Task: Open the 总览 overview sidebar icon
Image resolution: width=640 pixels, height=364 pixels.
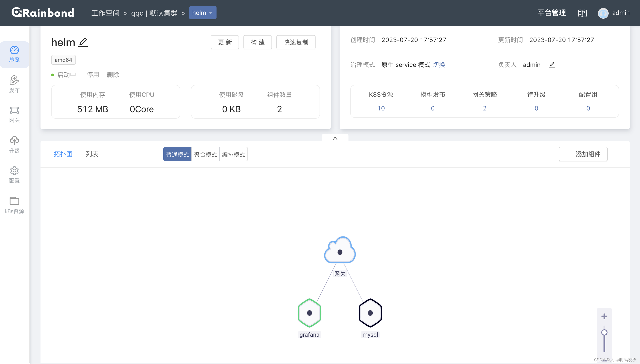Action: click(x=14, y=50)
